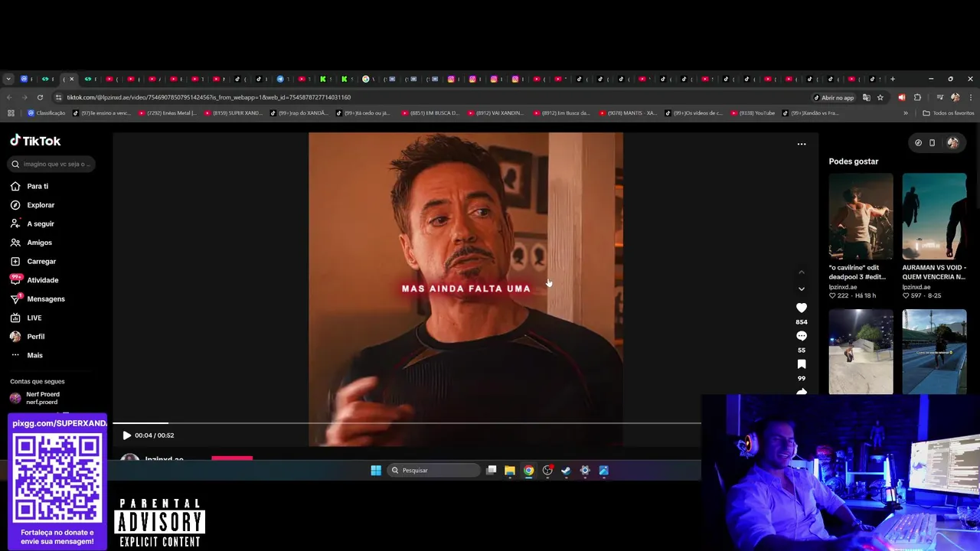
Task: Open a new browser tab
Action: (892, 79)
